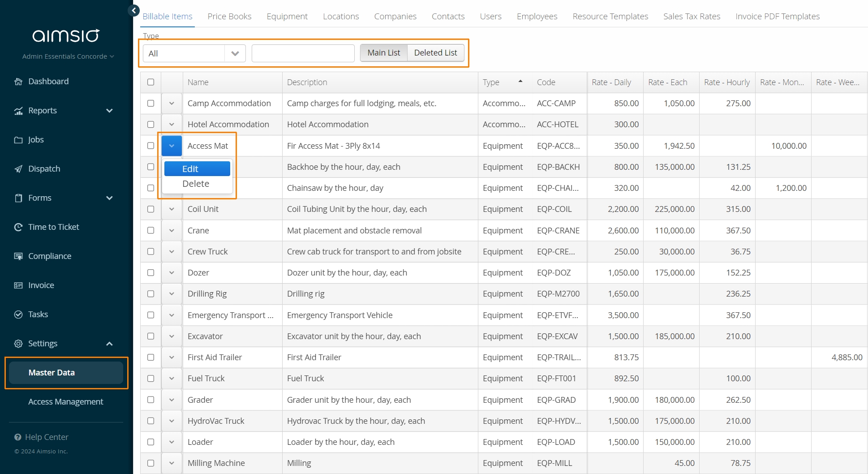Image resolution: width=868 pixels, height=474 pixels.
Task: Click the Reports chart icon
Action: click(18, 111)
